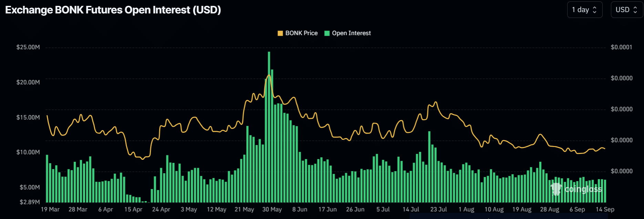Click the tallest open interest bar near 30 May
Viewport: 644px width, 219px height.
(x=269, y=127)
